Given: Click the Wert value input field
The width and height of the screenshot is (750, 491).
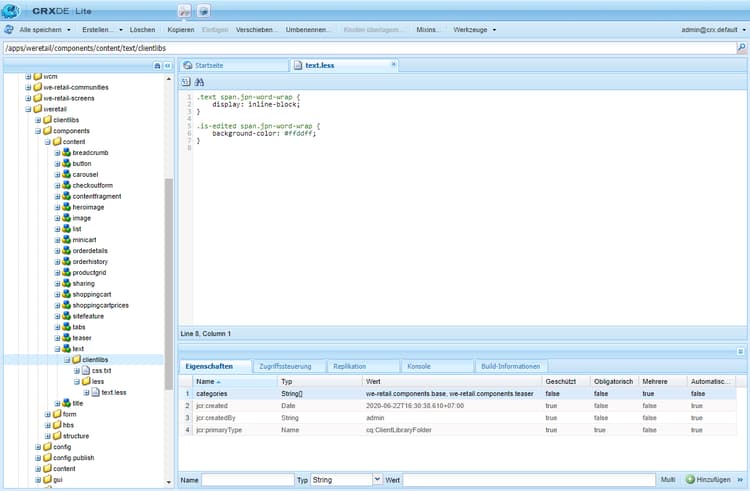Looking at the screenshot, I should [x=529, y=480].
